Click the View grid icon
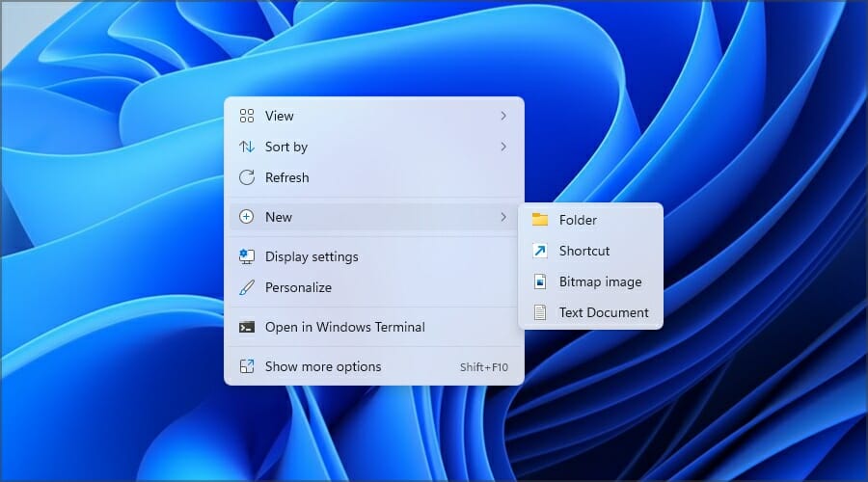The height and width of the screenshot is (482, 868). click(246, 116)
